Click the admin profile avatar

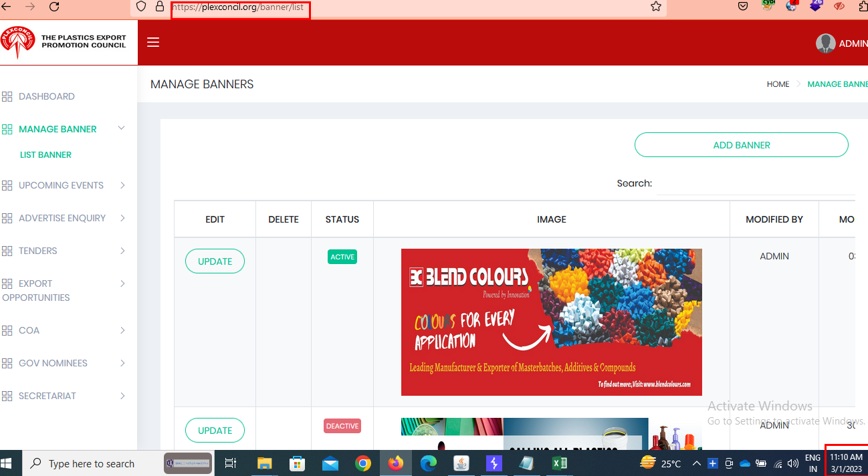point(825,43)
